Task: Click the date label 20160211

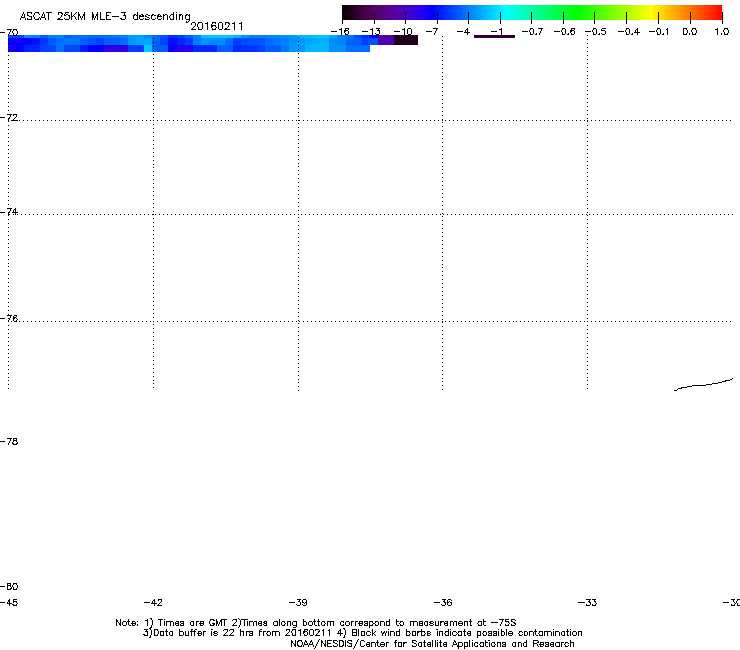Action: (x=217, y=26)
